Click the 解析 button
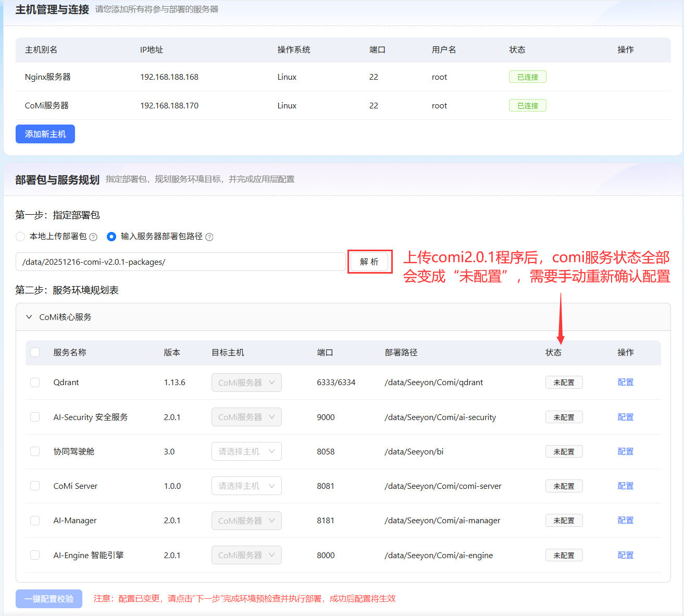Viewport: 684px width, 616px height. 369,262
